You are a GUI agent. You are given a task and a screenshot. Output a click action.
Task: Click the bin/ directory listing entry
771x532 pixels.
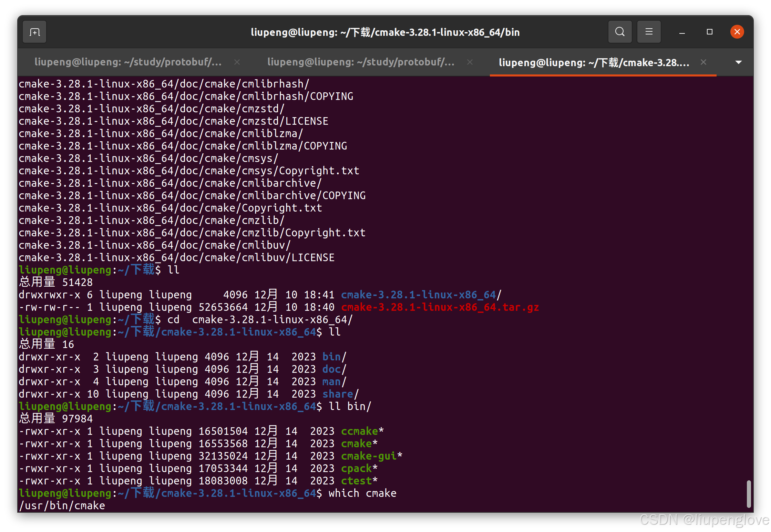coord(334,357)
